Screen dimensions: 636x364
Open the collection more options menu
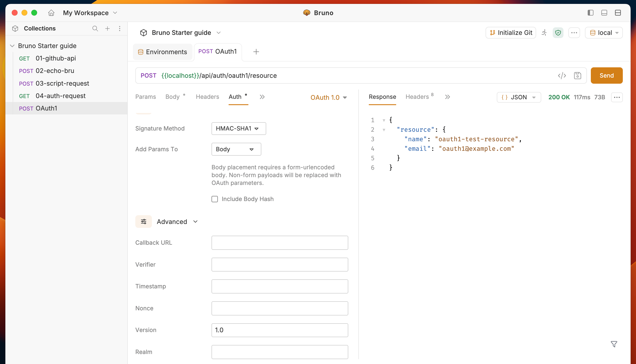pos(574,33)
